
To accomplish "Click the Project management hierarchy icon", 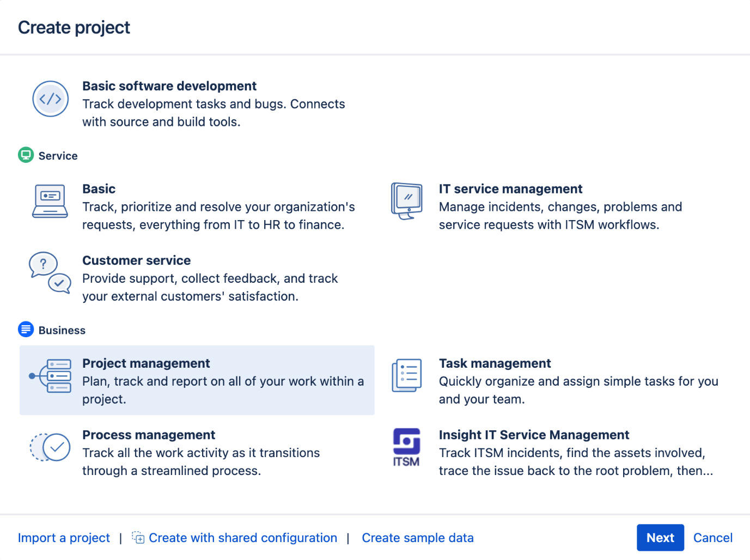I will click(51, 375).
